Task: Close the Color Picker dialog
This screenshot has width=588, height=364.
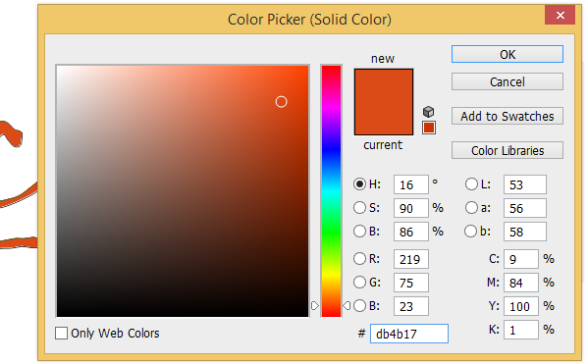Action: (x=560, y=15)
